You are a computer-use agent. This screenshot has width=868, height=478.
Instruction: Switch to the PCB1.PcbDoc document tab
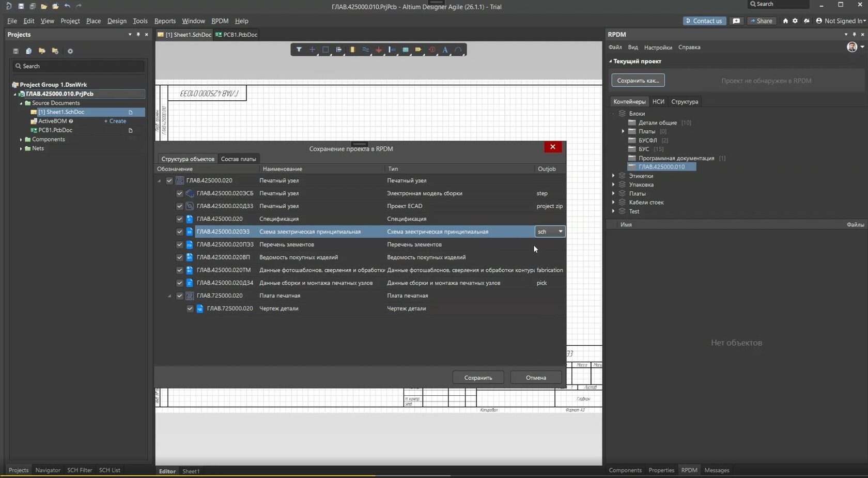coord(237,35)
